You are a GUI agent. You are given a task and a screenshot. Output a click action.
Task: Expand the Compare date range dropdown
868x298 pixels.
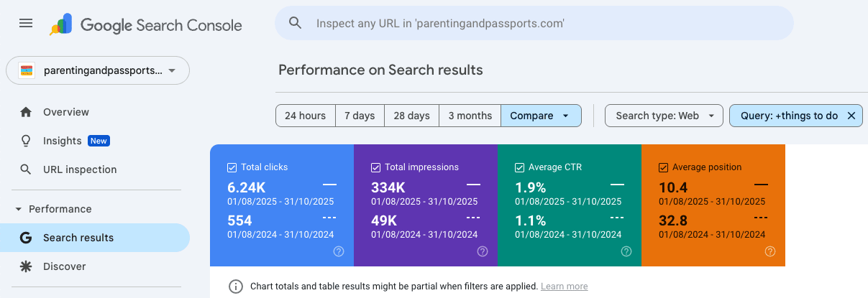[x=541, y=116]
